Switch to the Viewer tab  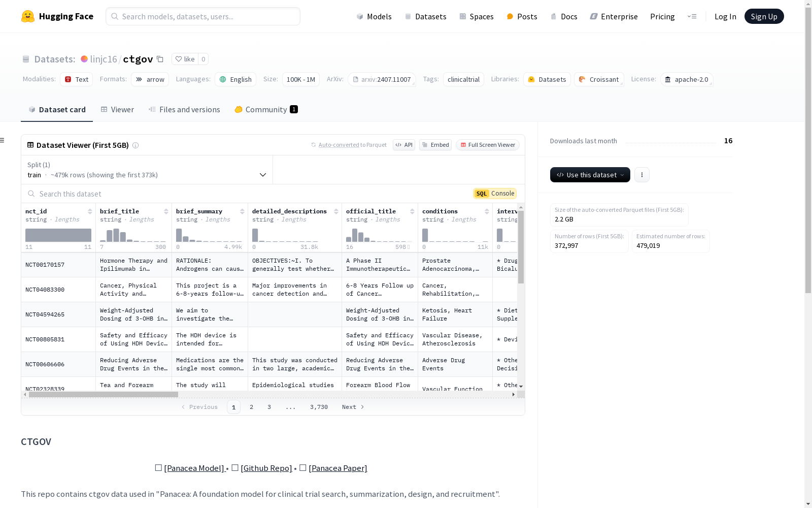117,110
